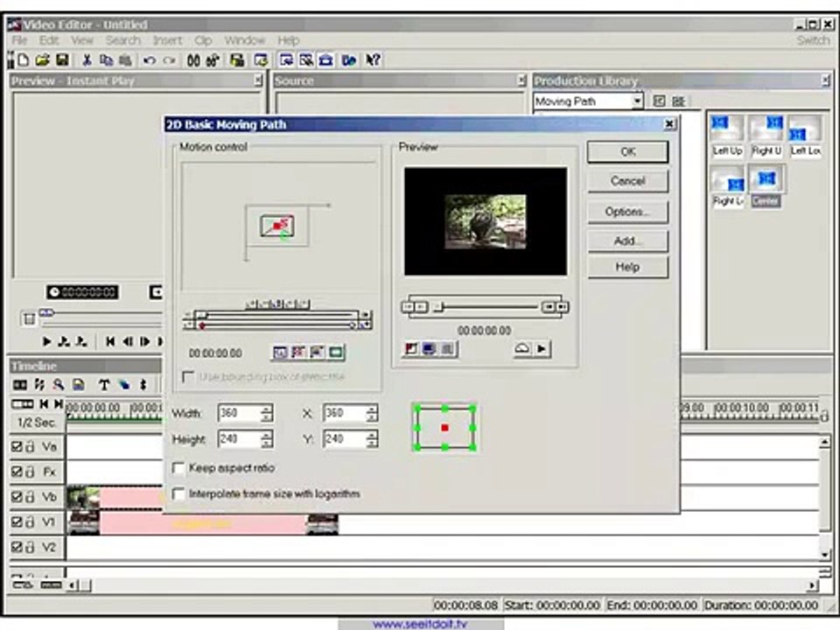Open the Insert menu
The width and height of the screenshot is (840, 630).
167,40
